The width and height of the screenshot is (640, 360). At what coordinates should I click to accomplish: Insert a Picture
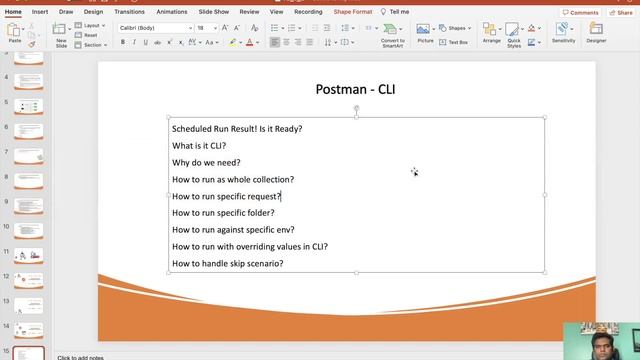pos(425,33)
